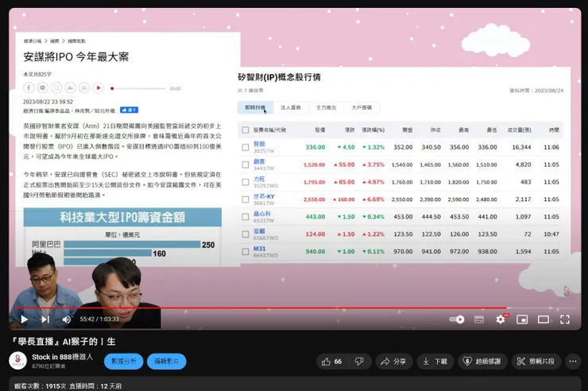
Task: Tick the checkbox for row 6533.TW
Action: point(246,217)
